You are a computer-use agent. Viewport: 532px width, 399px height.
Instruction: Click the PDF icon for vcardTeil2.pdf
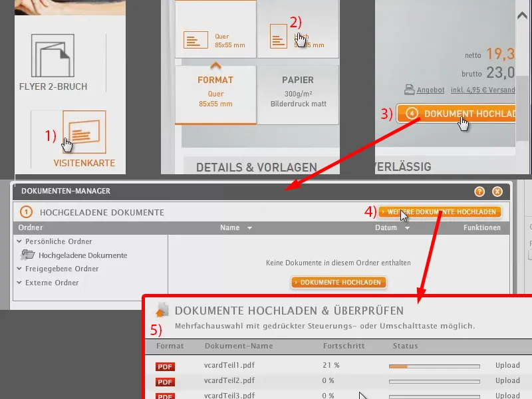pos(165,382)
